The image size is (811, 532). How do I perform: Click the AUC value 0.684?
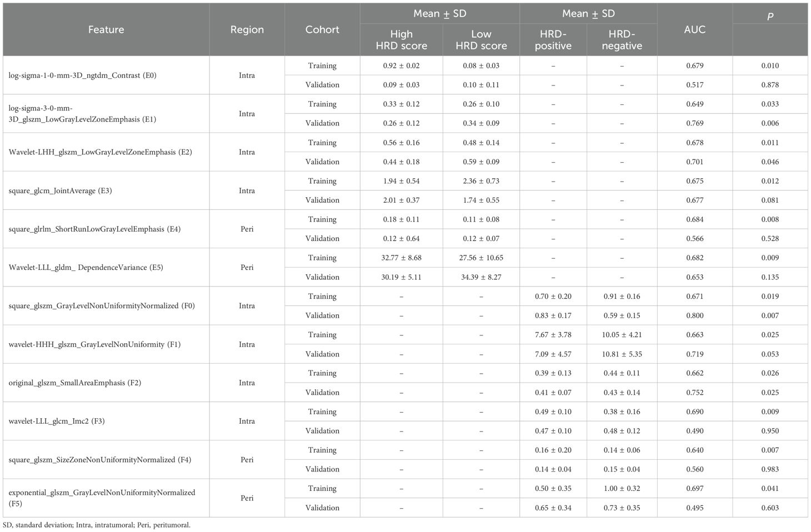point(695,219)
